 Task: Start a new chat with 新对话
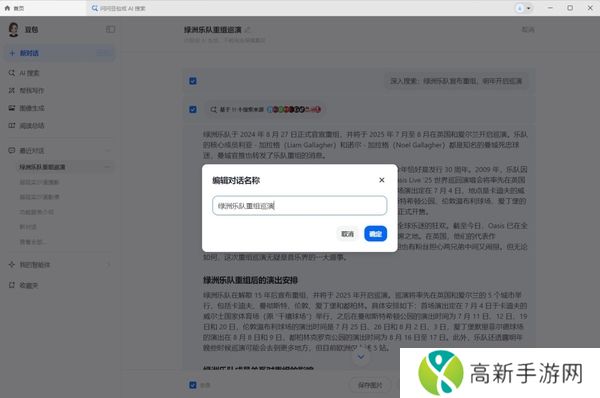tap(59, 53)
